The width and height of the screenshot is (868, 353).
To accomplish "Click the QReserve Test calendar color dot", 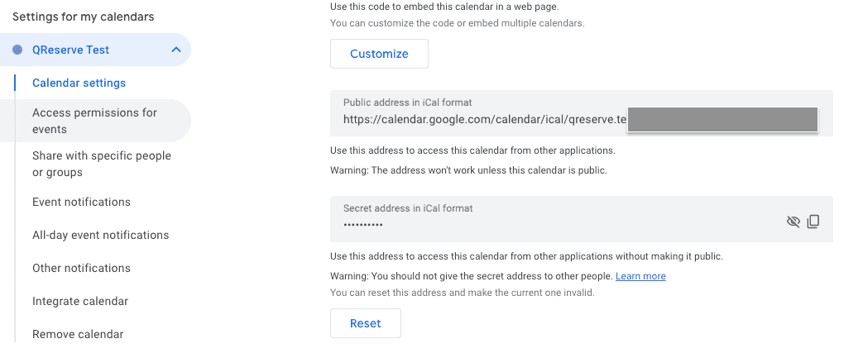I will [x=17, y=50].
